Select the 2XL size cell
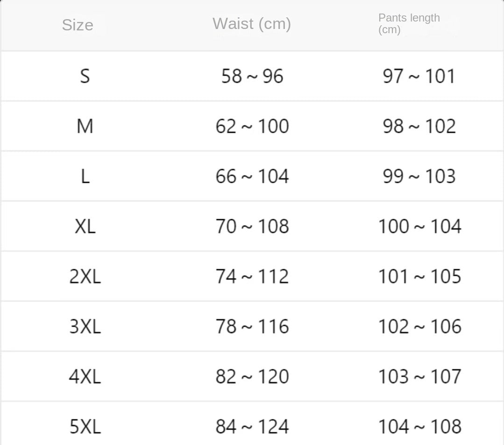Image resolution: width=504 pixels, height=445 pixels. (85, 277)
